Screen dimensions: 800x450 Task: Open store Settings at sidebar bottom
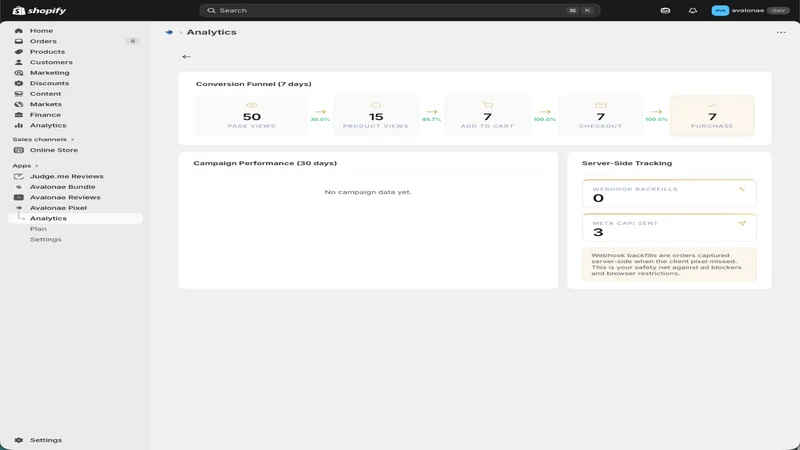pos(45,440)
